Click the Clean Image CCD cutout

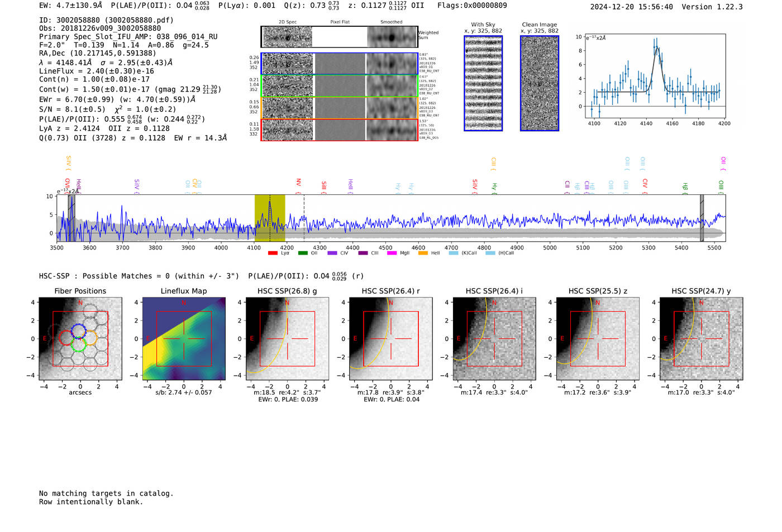pyautogui.click(x=540, y=83)
